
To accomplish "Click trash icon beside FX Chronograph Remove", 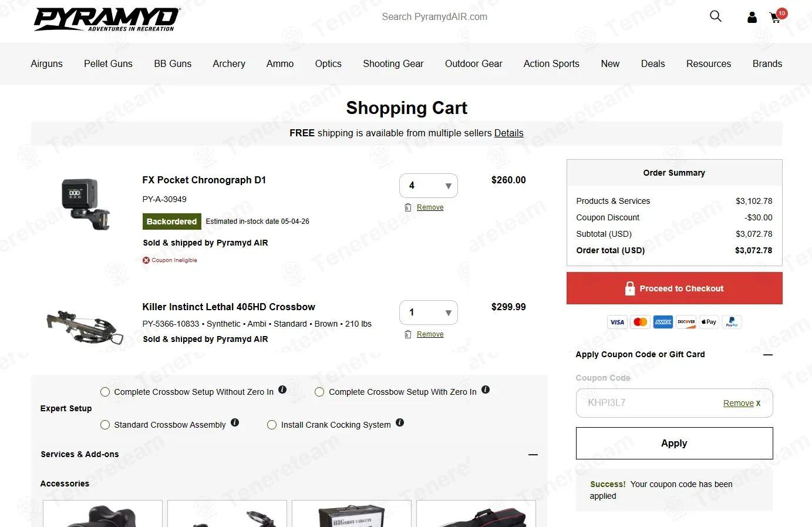I will click(408, 207).
